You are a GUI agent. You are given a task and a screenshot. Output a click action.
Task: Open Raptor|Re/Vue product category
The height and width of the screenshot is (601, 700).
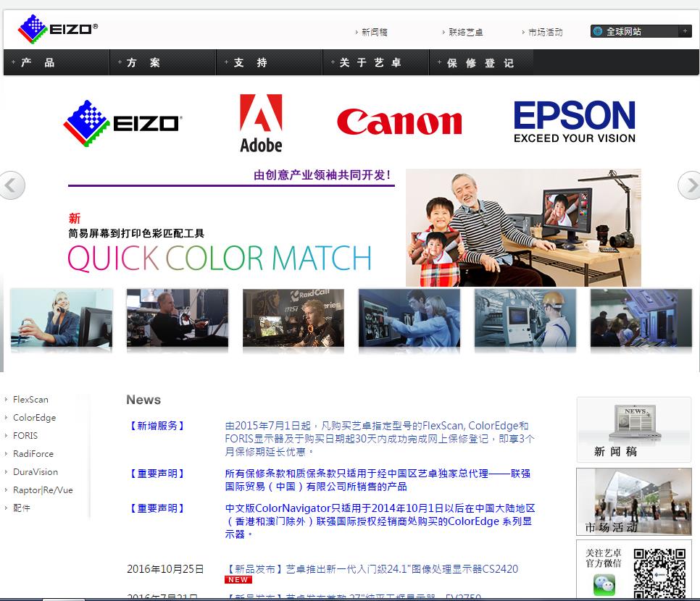(x=43, y=490)
